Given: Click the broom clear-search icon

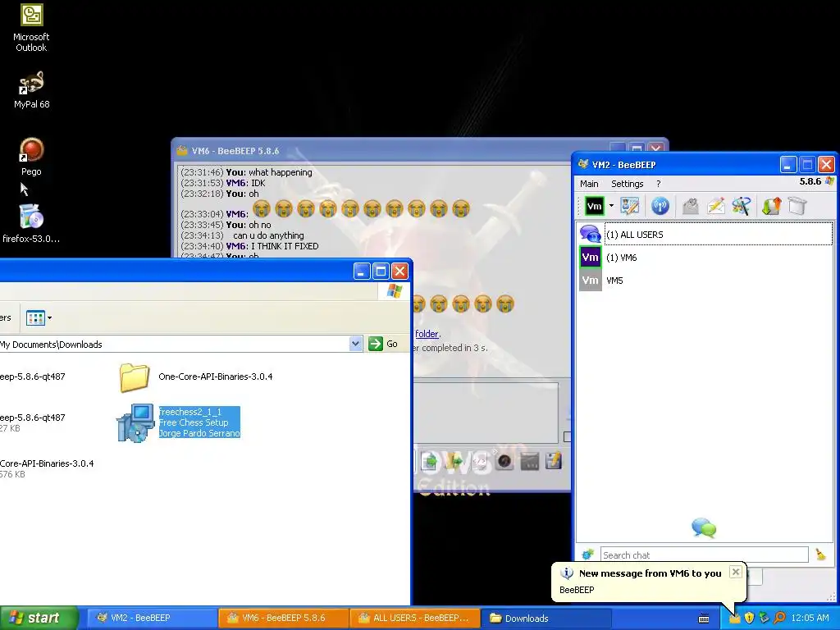Looking at the screenshot, I should (820, 555).
